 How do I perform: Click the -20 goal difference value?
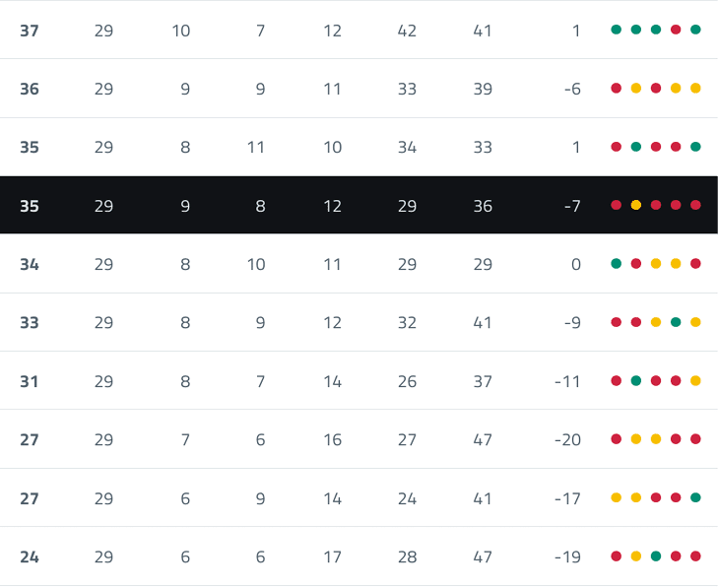[567, 439]
